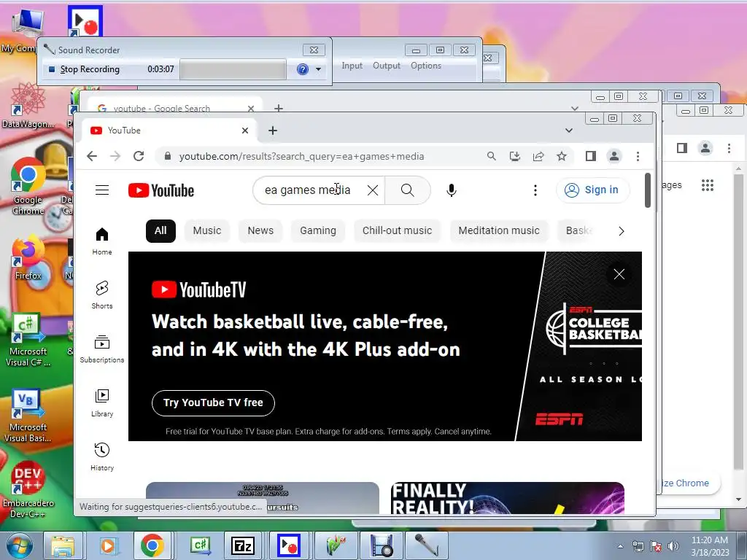Open Library in the YouTube sidebar
The image size is (747, 560).
(102, 403)
